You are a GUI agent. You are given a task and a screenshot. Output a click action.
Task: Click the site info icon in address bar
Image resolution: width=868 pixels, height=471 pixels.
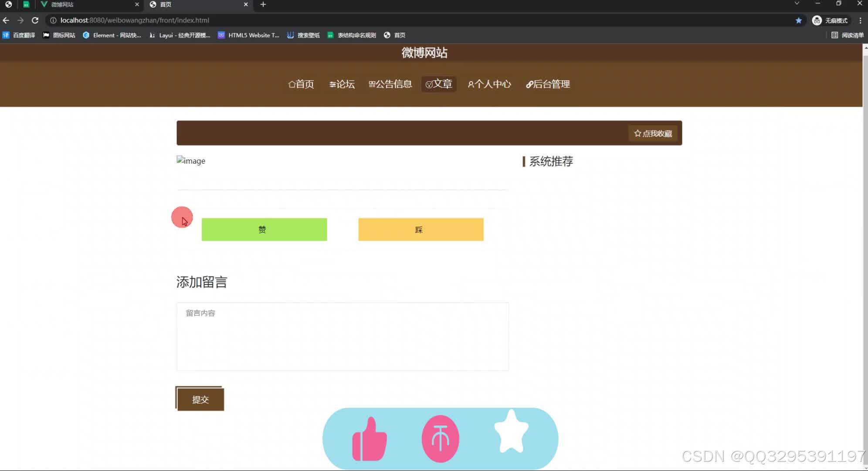[x=53, y=20]
